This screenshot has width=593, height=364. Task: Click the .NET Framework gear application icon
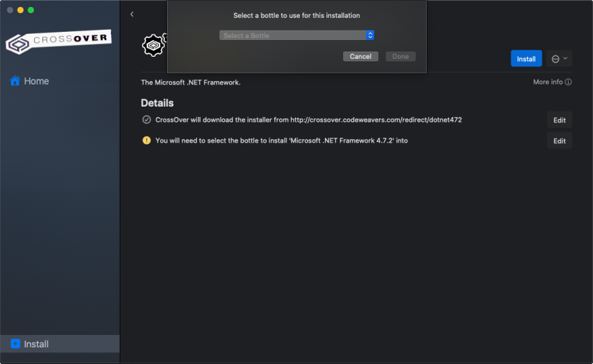pos(153,46)
